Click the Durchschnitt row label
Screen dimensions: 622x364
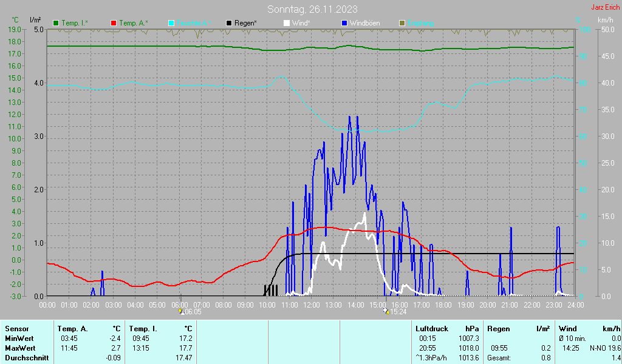(27, 358)
